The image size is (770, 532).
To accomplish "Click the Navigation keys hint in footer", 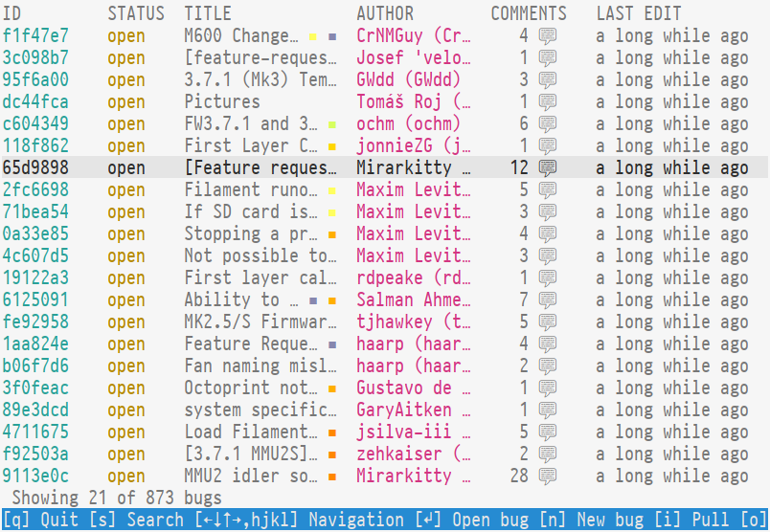I will (299, 520).
